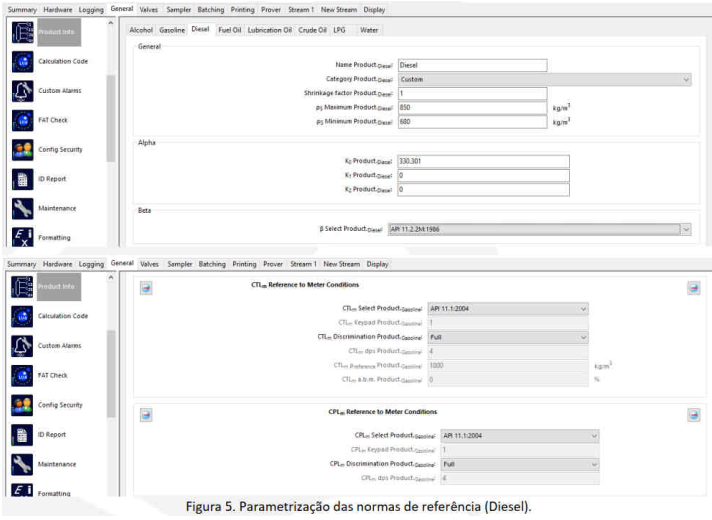The image size is (712, 520).
Task: Open the CPL Discrimination Product dropdown
Action: tap(520, 465)
